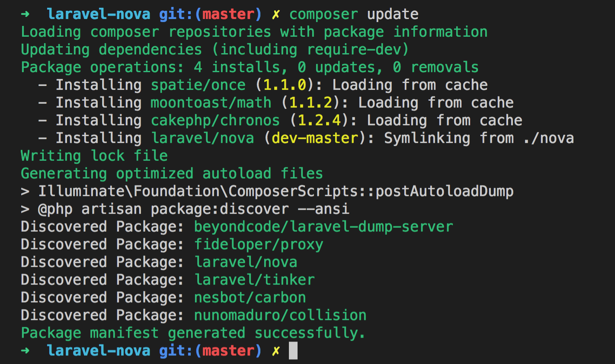Click the dev-master version text
Screen dimensions: 615x364
click(x=315, y=138)
